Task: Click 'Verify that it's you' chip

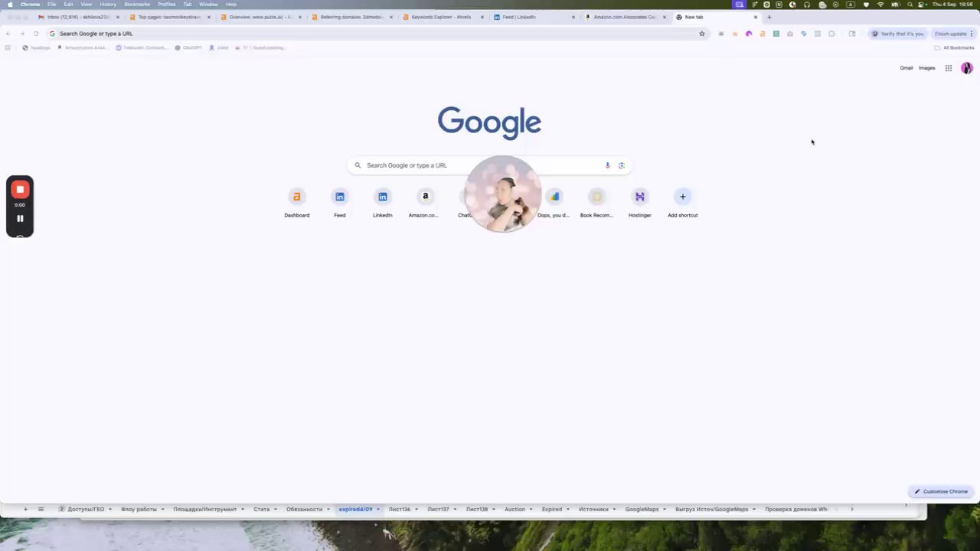Action: pyautogui.click(x=898, y=34)
